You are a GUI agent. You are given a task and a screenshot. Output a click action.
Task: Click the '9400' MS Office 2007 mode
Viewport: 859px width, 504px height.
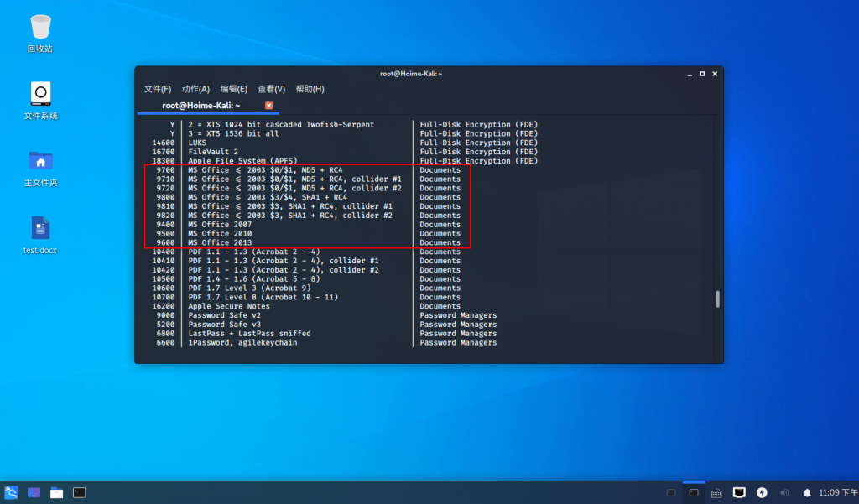coord(165,225)
